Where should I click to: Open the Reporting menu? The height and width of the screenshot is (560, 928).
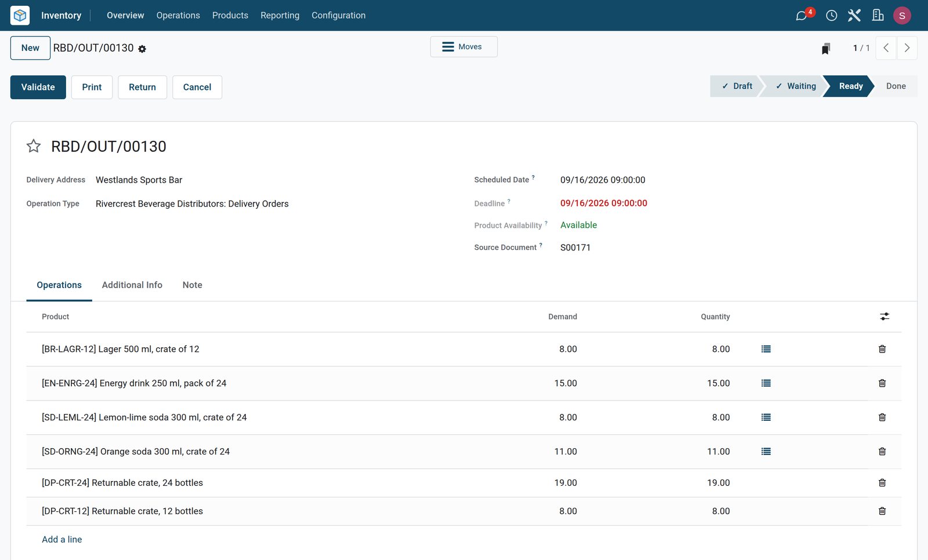[280, 16]
